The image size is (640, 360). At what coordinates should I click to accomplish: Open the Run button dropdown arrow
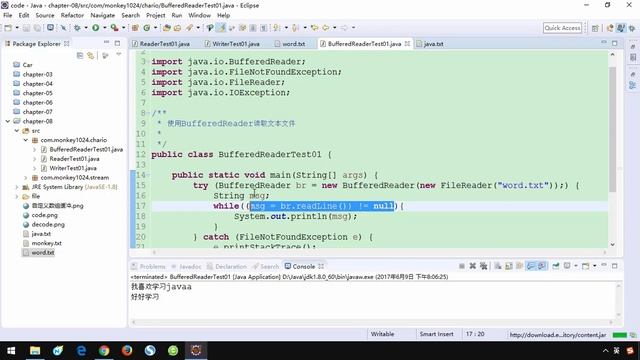[x=104, y=28]
